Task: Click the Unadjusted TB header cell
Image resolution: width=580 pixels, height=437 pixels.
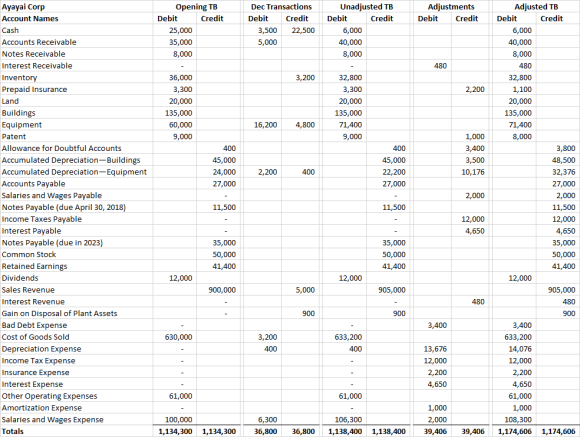Action: point(367,7)
